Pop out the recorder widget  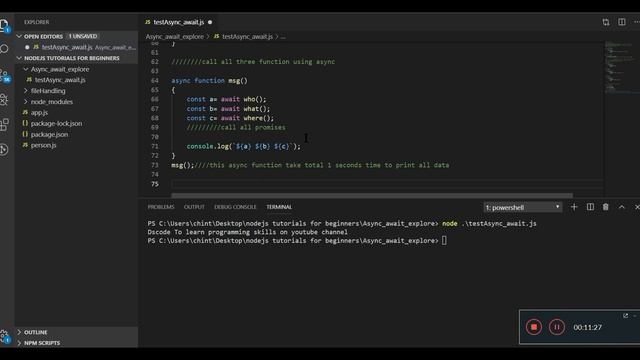[625, 316]
